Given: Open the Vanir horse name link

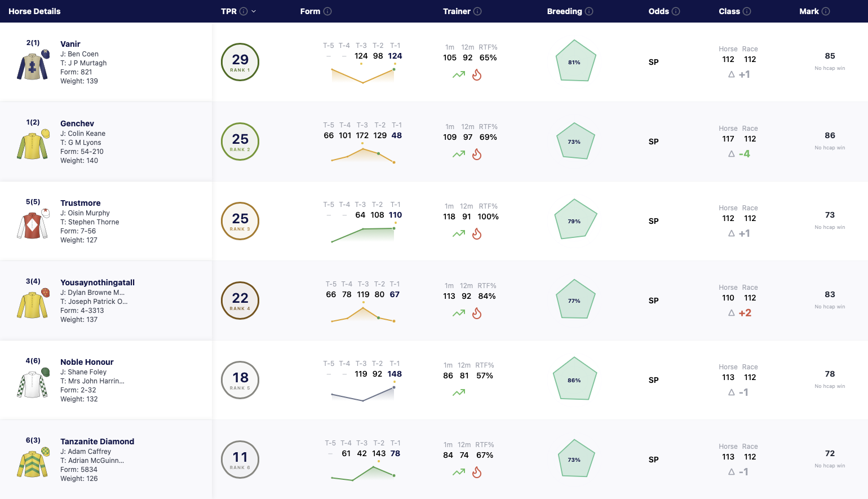Looking at the screenshot, I should [70, 44].
